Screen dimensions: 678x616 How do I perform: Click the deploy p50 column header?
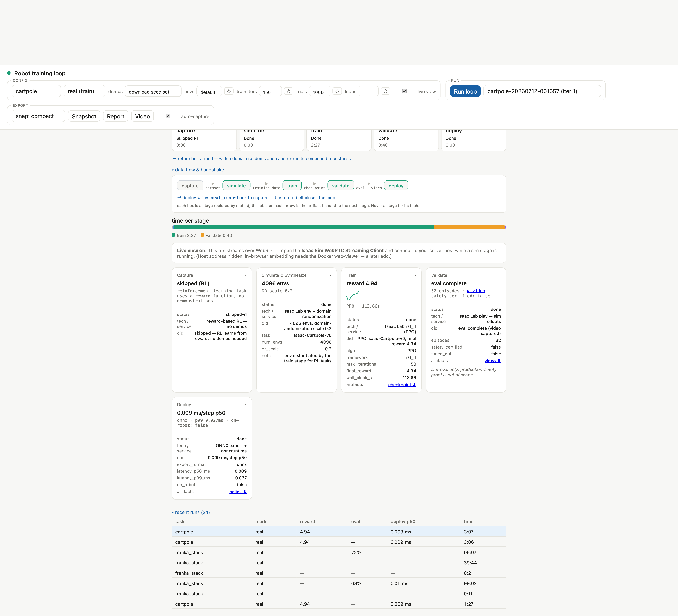pos(403,522)
